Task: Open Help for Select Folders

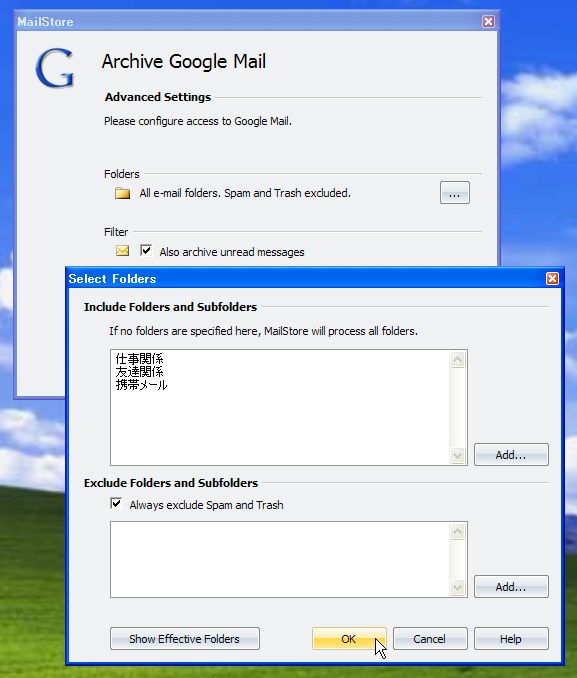Action: coord(511,639)
